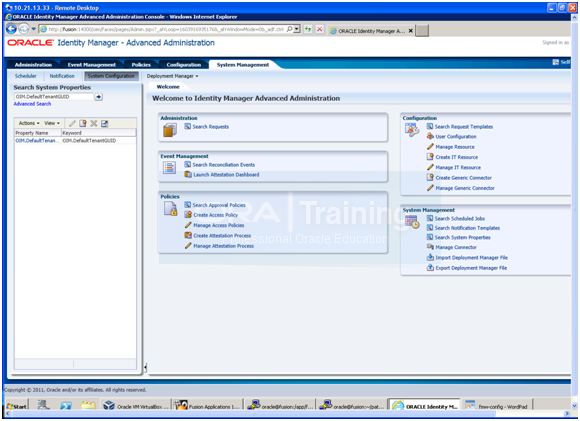Click the Event Management list icon
The width and height of the screenshot is (580, 421).
(169, 168)
